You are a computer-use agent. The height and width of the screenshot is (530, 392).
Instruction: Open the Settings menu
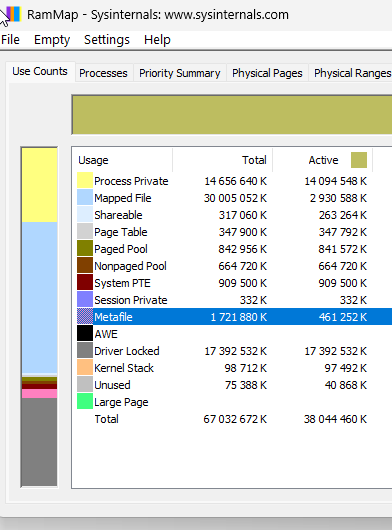107,40
